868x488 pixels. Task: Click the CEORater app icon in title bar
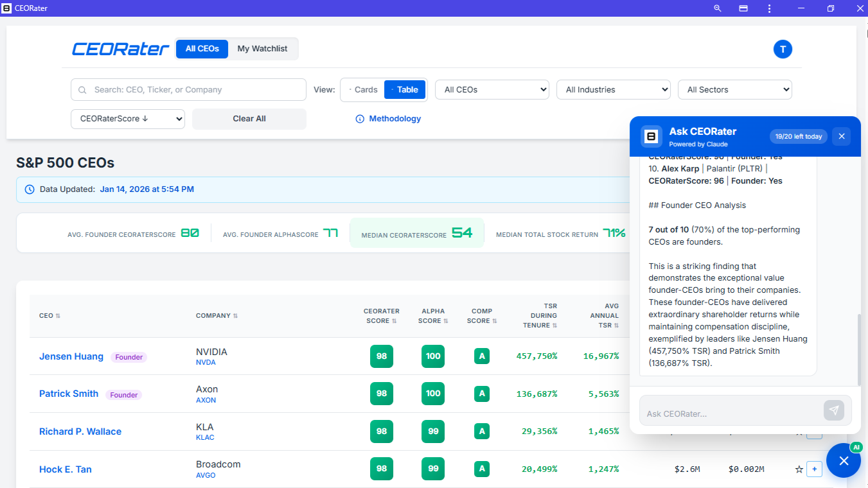coord(7,8)
